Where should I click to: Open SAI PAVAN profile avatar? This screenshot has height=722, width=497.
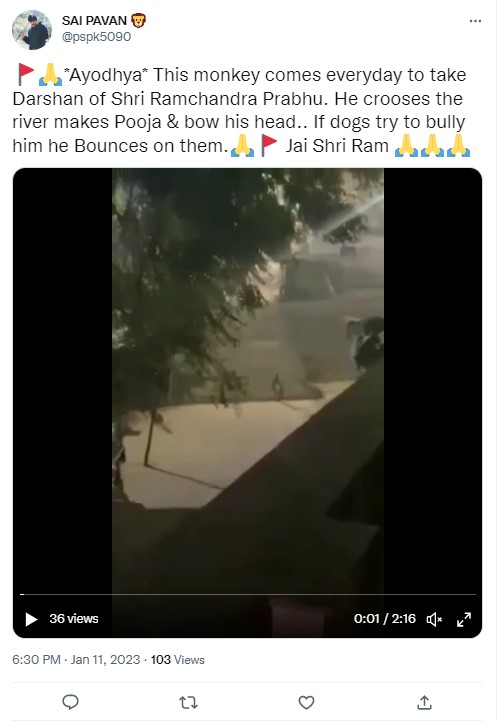[x=32, y=30]
